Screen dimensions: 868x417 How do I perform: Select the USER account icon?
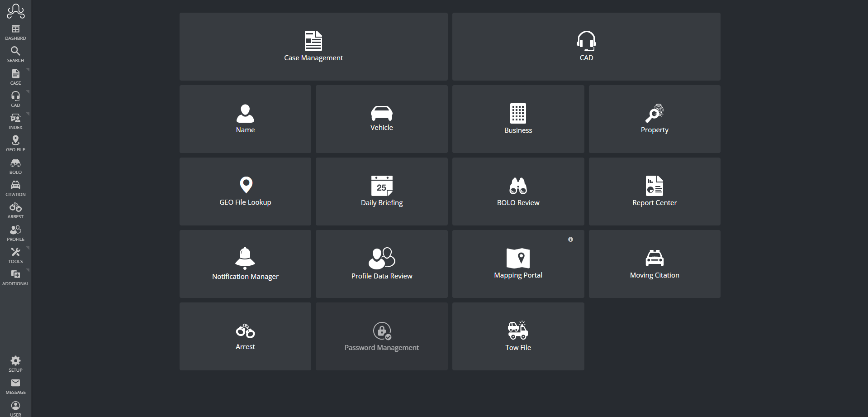coord(15,406)
